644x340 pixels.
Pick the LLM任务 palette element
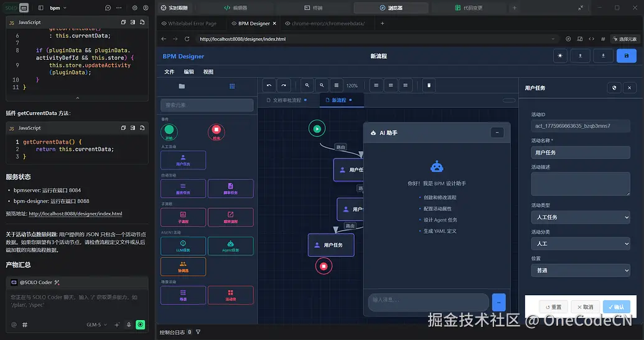pos(183,246)
